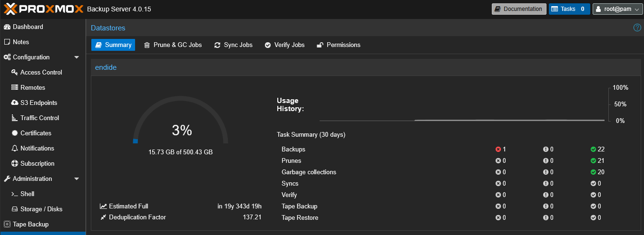Image resolution: width=644 pixels, height=235 pixels.
Task: Switch to the Verify Jobs tab
Action: [x=284, y=45]
